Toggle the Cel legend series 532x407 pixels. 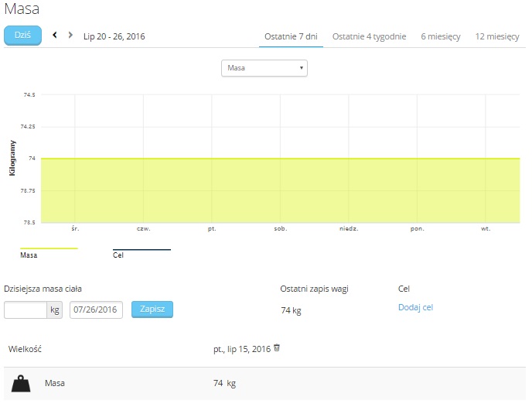(118, 255)
